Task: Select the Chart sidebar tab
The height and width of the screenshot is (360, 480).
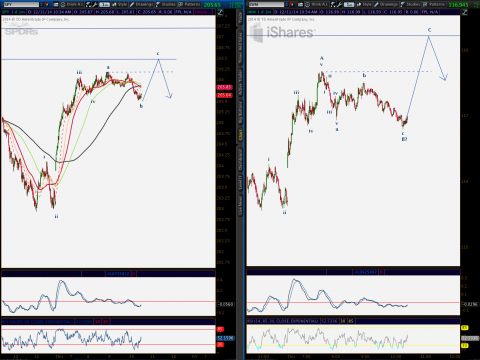Action: [x=240, y=135]
